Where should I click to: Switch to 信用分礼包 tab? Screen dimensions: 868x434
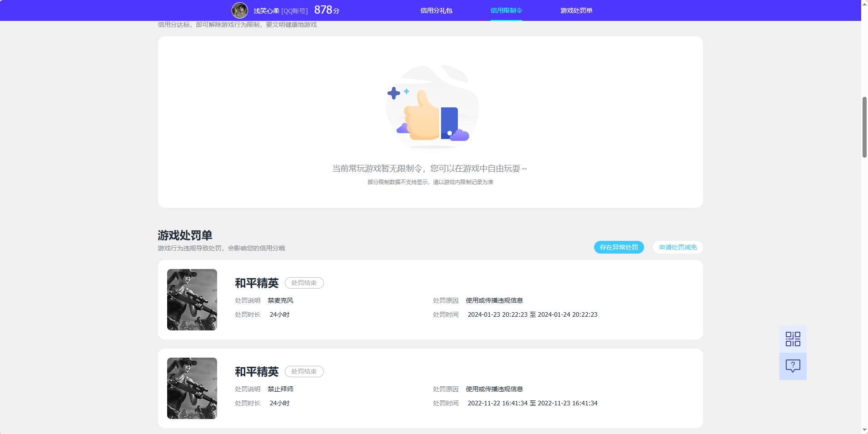click(x=436, y=10)
